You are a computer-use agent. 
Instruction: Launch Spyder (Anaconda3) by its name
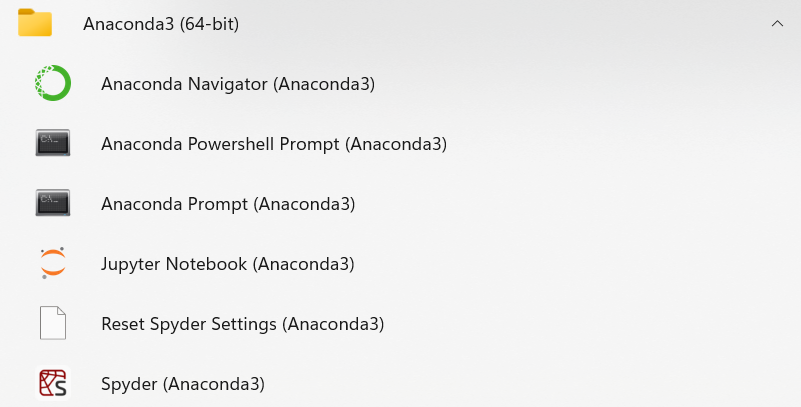[x=183, y=384]
